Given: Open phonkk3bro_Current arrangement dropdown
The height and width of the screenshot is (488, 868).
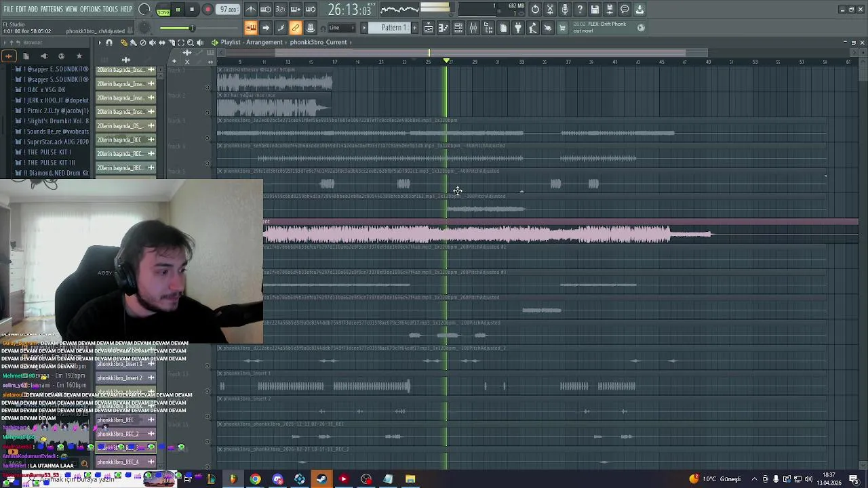Looking at the screenshot, I should point(318,42).
